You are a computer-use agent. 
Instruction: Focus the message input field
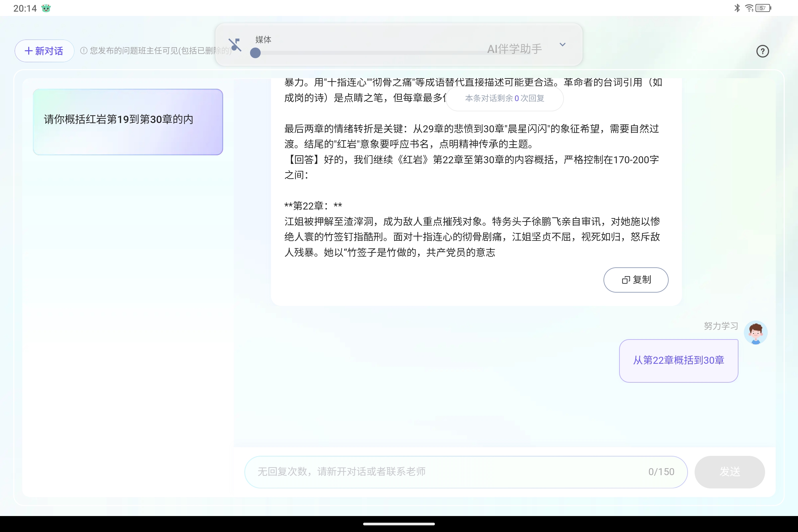[466, 471]
